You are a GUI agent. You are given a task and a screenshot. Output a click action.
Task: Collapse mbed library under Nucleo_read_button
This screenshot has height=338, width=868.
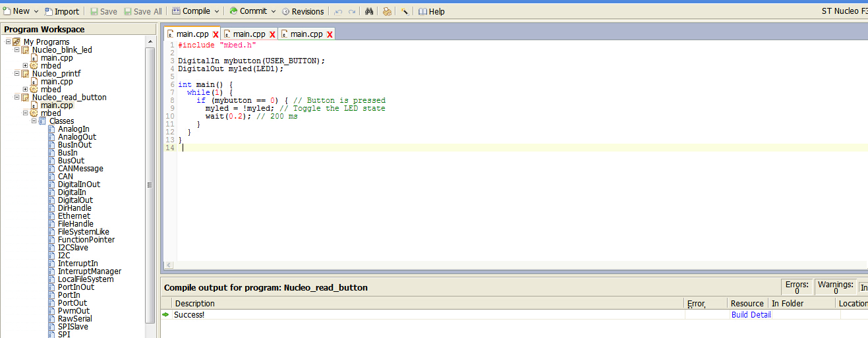point(25,113)
